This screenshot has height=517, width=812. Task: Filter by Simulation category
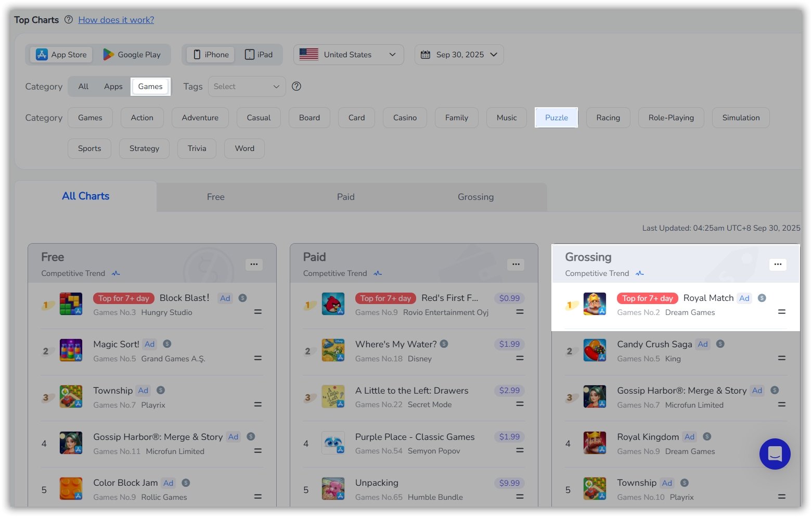pos(741,118)
